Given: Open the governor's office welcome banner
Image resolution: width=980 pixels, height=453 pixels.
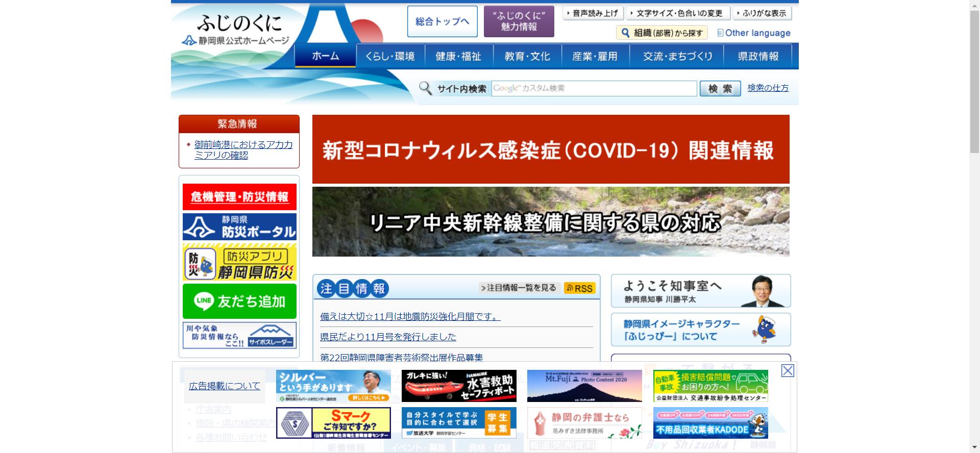Looking at the screenshot, I should click(x=700, y=291).
